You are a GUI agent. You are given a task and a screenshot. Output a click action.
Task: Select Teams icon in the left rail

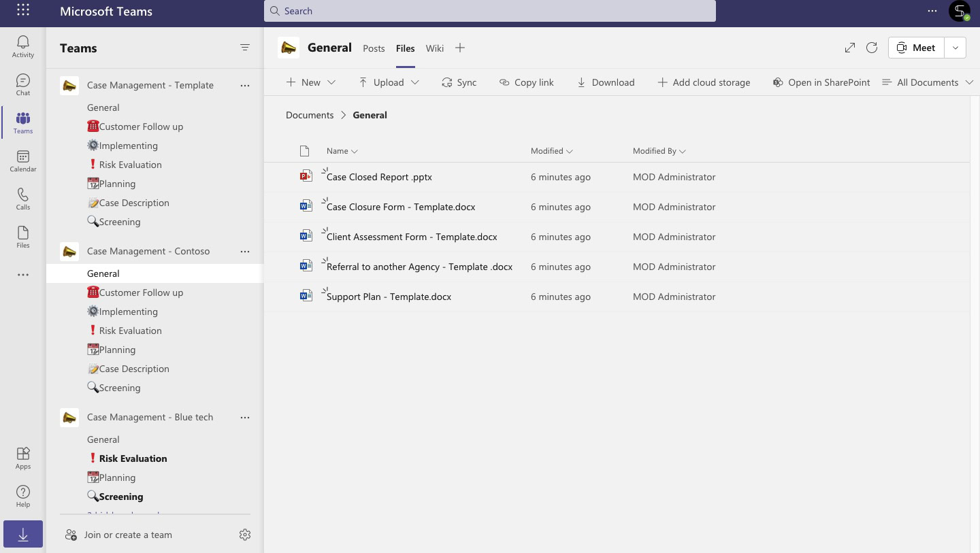click(23, 123)
